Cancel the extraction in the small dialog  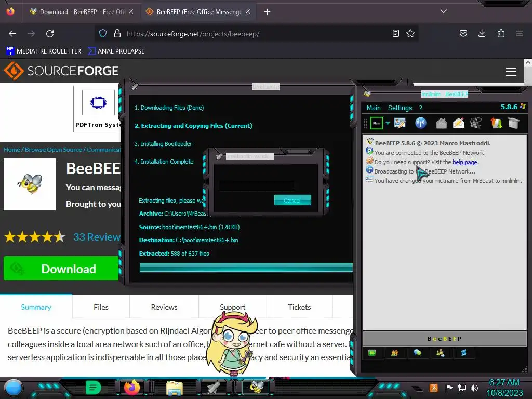pyautogui.click(x=292, y=200)
